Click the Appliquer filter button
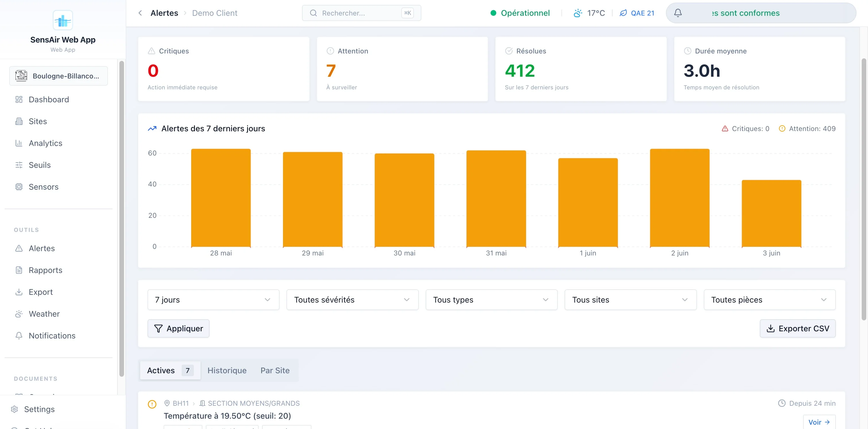 coord(178,328)
